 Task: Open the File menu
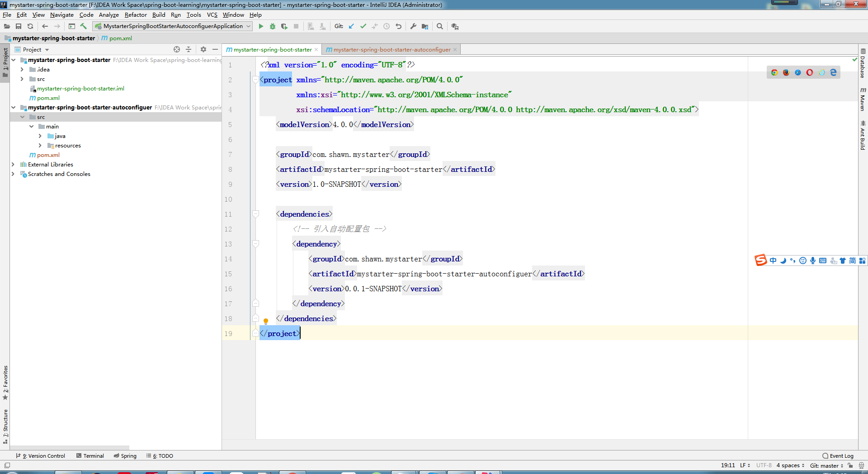[7, 15]
